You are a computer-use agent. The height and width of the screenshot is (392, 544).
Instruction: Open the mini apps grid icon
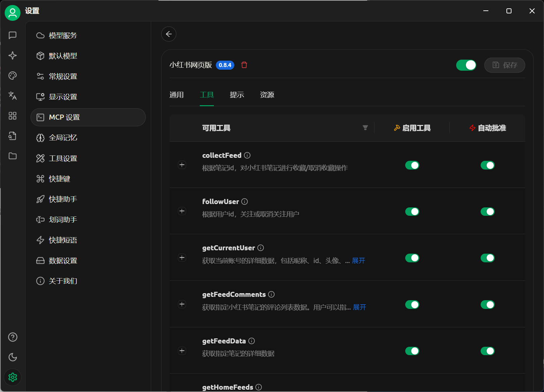(13, 116)
